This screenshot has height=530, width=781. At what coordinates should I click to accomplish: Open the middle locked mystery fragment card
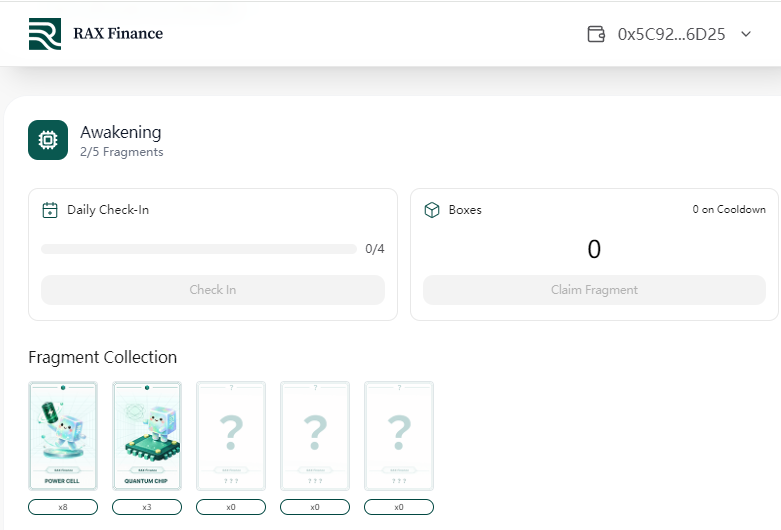click(315, 436)
